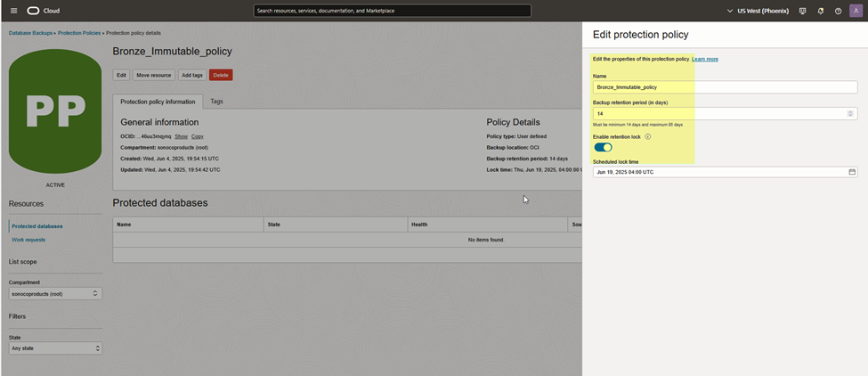
Task: Click the red Delete button
Action: tap(221, 76)
